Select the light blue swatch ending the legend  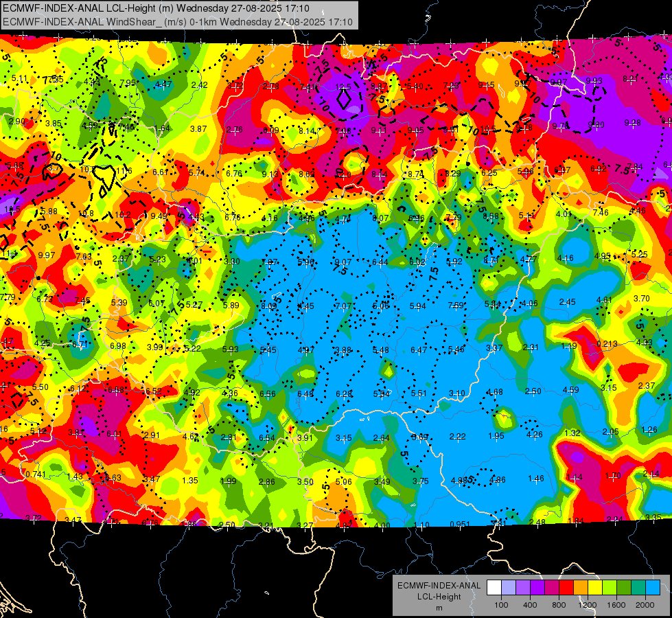point(653,588)
